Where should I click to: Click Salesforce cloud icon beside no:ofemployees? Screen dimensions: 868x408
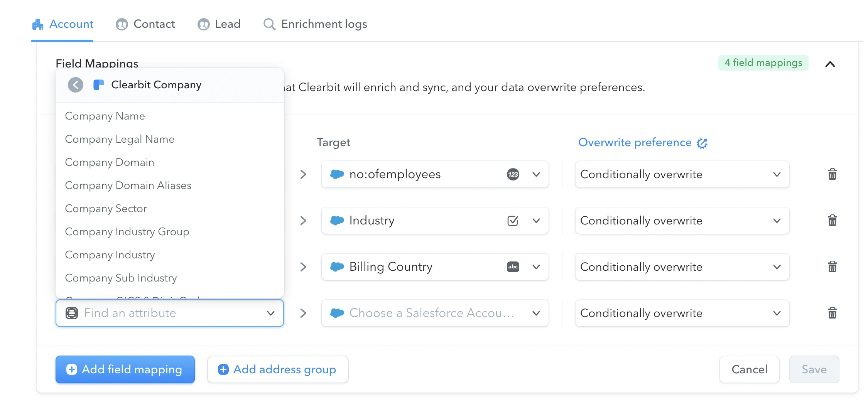pyautogui.click(x=337, y=174)
